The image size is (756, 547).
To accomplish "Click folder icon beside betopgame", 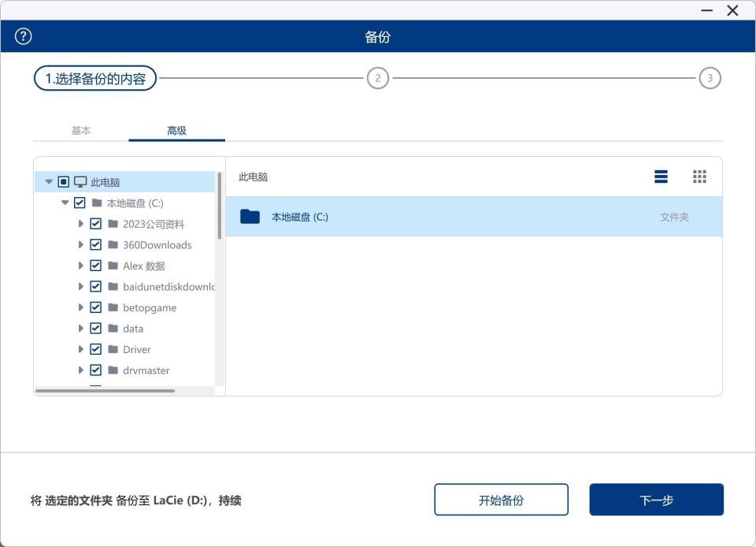I will click(113, 307).
